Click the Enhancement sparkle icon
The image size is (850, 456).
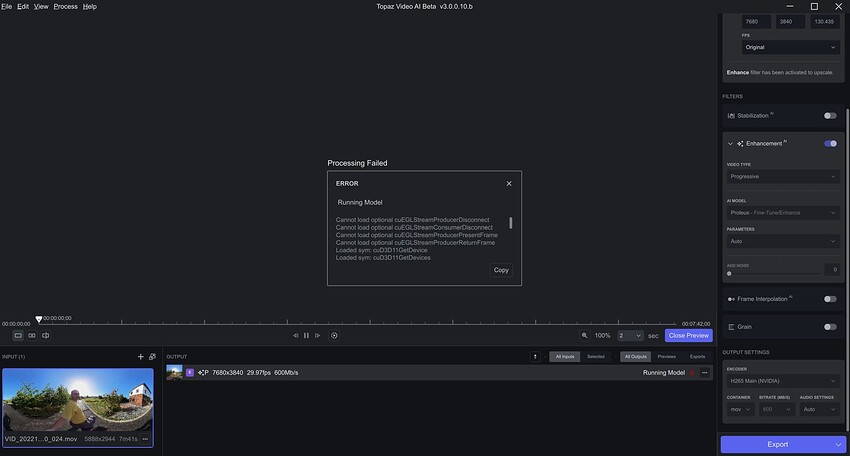coord(740,144)
